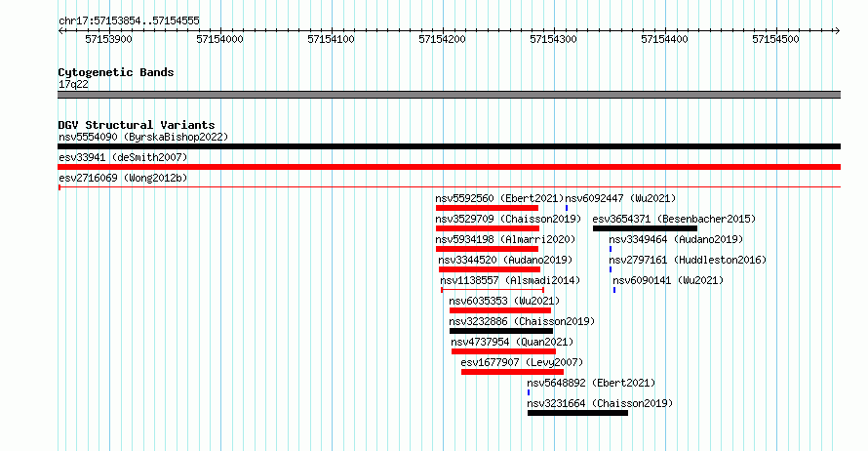Open the esv2716069 (Wong2012b) variant label
868x451 pixels.
(x=123, y=178)
